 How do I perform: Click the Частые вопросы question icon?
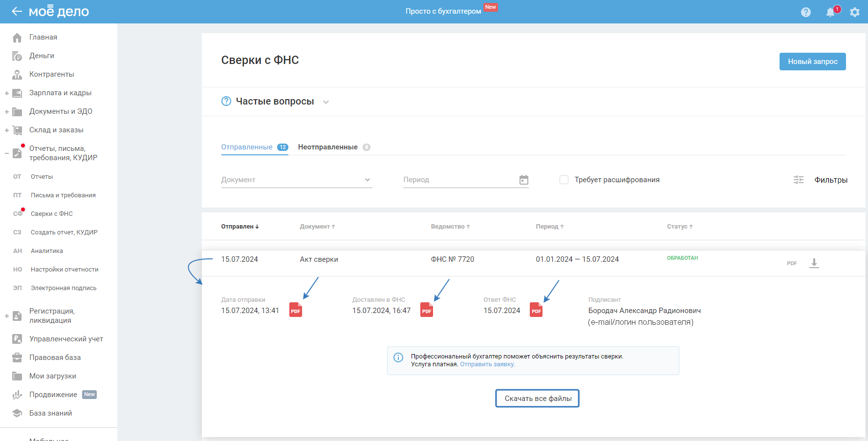click(226, 101)
